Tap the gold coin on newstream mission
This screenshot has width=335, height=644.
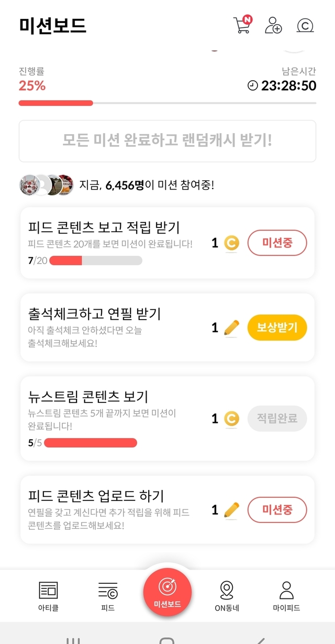[x=231, y=419]
